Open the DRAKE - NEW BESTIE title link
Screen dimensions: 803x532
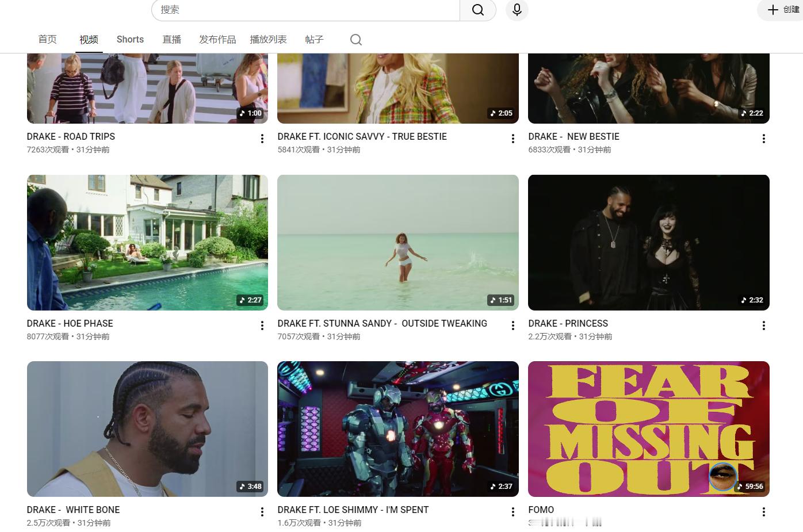tap(573, 136)
